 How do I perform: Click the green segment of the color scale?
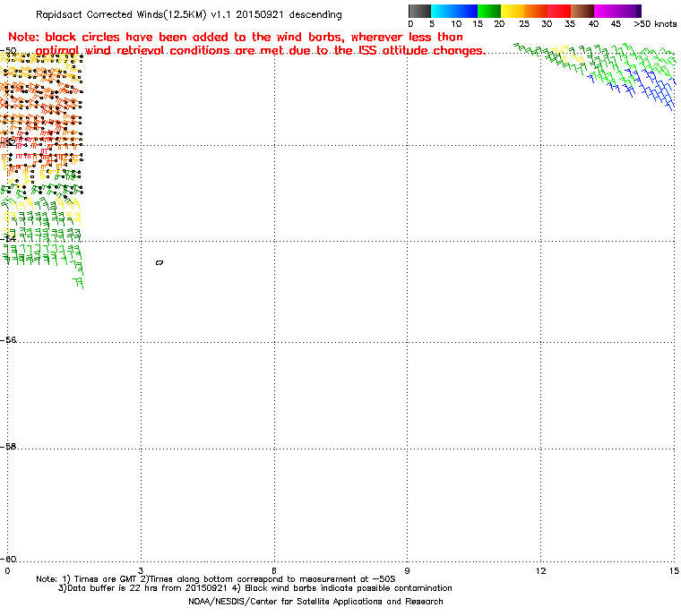point(489,11)
